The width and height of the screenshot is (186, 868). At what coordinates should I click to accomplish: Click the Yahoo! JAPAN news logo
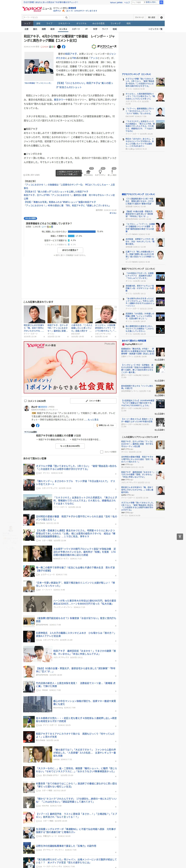(x=37, y=9)
